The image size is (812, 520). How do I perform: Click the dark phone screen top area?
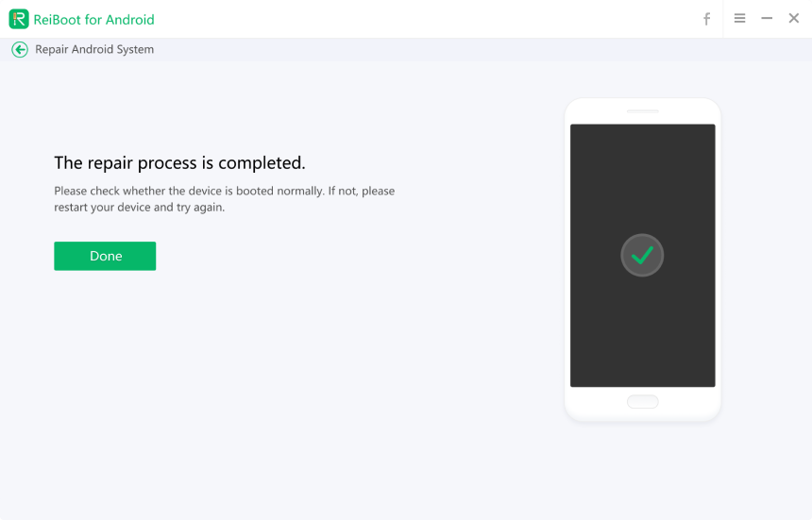pos(642,151)
